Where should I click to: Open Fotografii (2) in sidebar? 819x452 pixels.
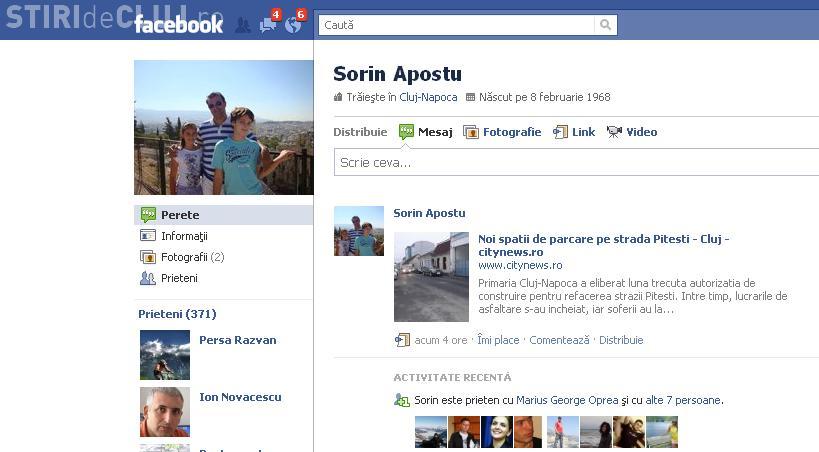coord(192,257)
